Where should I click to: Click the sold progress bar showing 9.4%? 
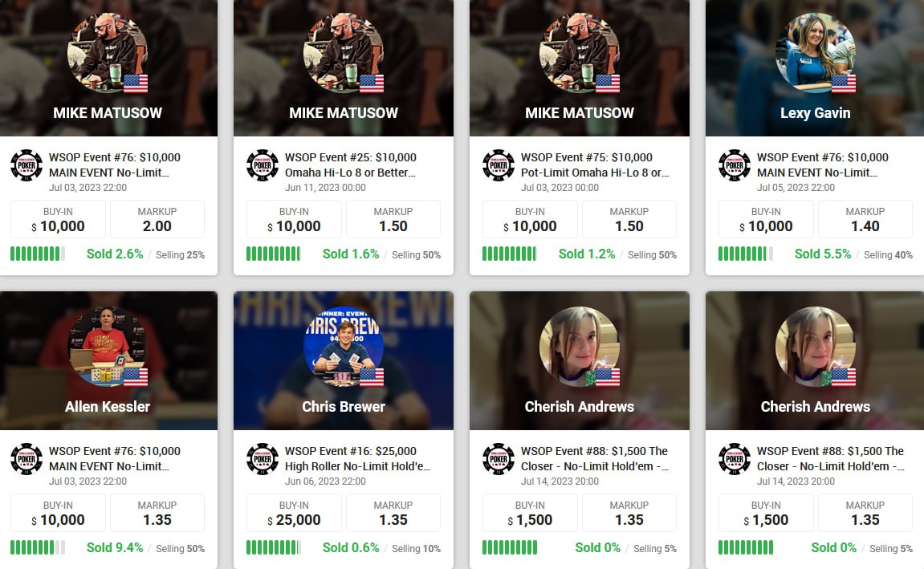[38, 548]
